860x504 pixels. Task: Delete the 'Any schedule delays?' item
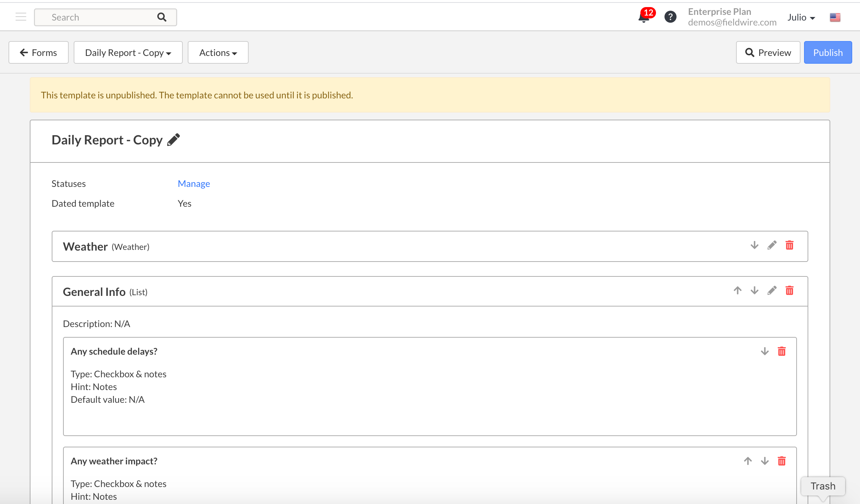pyautogui.click(x=782, y=351)
